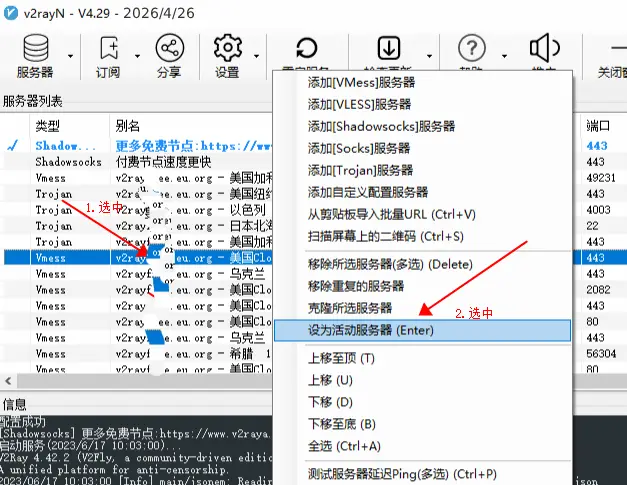Select 设为活动服务器 (Enter) menu entry
The width and height of the screenshot is (627, 485).
click(423, 330)
